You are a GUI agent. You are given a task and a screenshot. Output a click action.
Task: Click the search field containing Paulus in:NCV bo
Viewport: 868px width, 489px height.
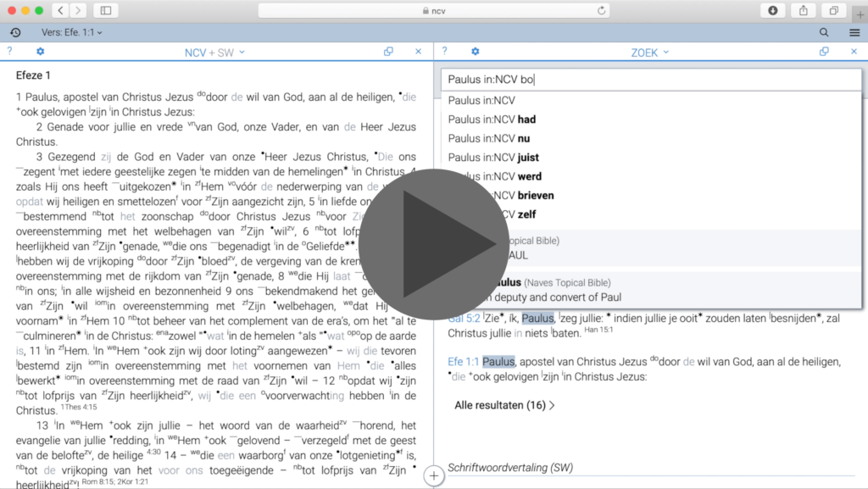pos(651,80)
